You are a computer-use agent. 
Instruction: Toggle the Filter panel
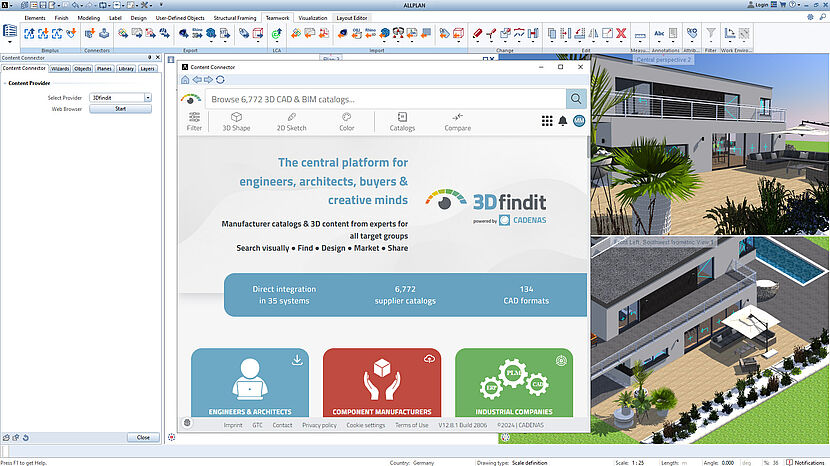pos(194,121)
